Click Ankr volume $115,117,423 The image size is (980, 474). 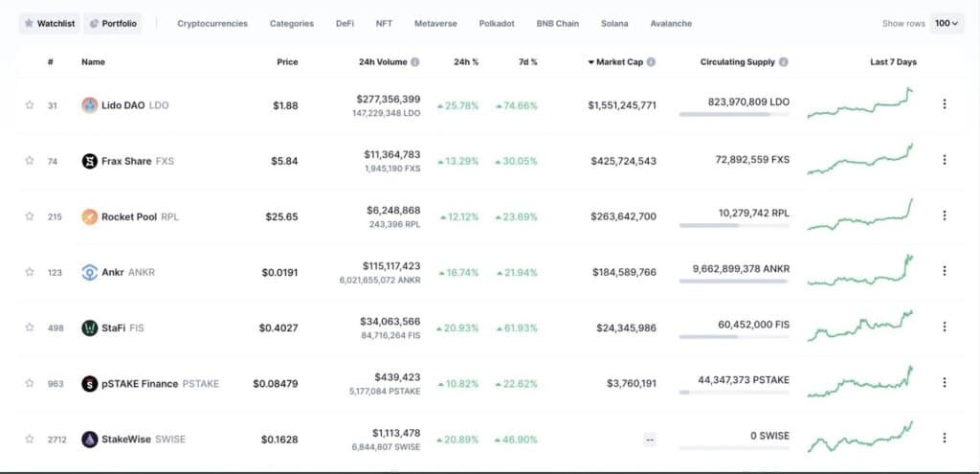click(391, 266)
